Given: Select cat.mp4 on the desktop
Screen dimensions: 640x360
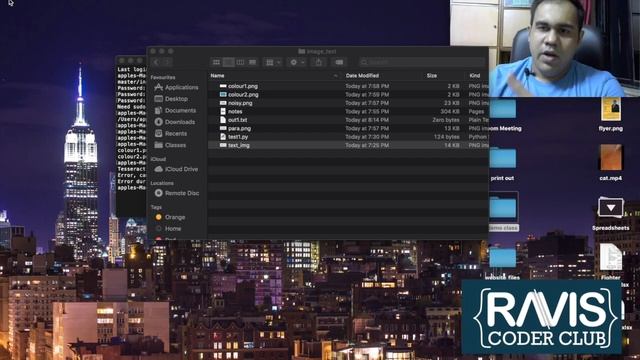Looking at the screenshot, I should pos(611,158).
